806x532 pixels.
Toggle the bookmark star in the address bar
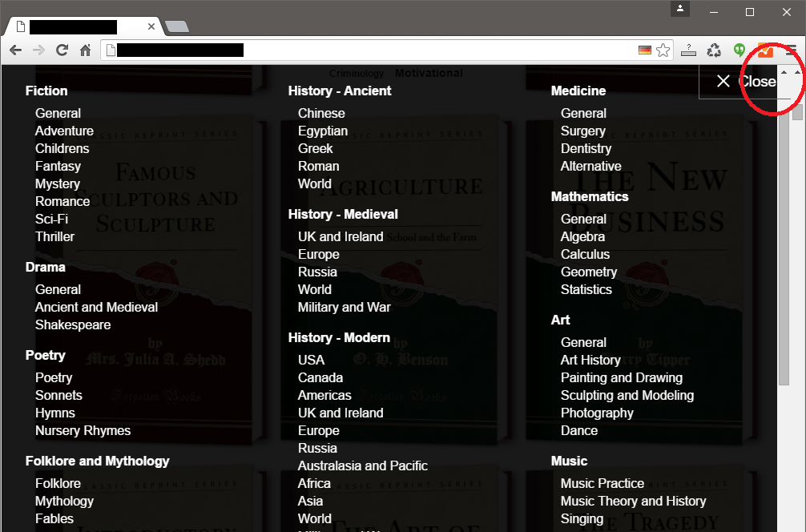tap(663, 49)
